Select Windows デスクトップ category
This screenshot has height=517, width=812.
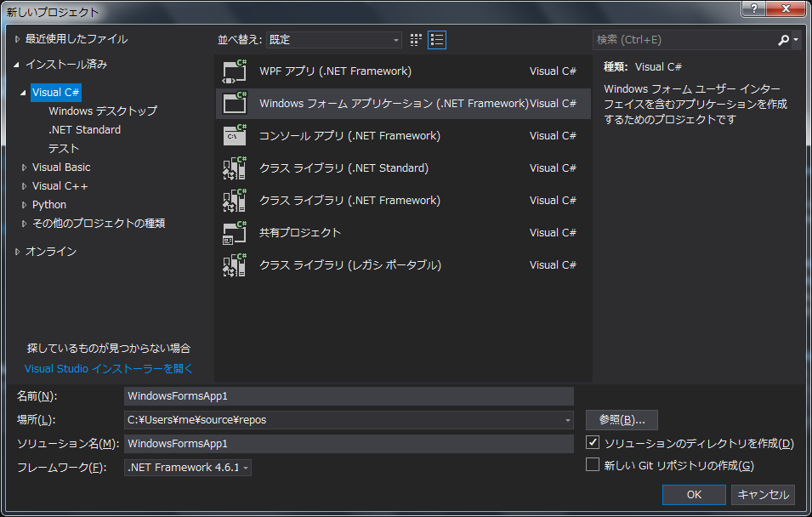tap(103, 111)
